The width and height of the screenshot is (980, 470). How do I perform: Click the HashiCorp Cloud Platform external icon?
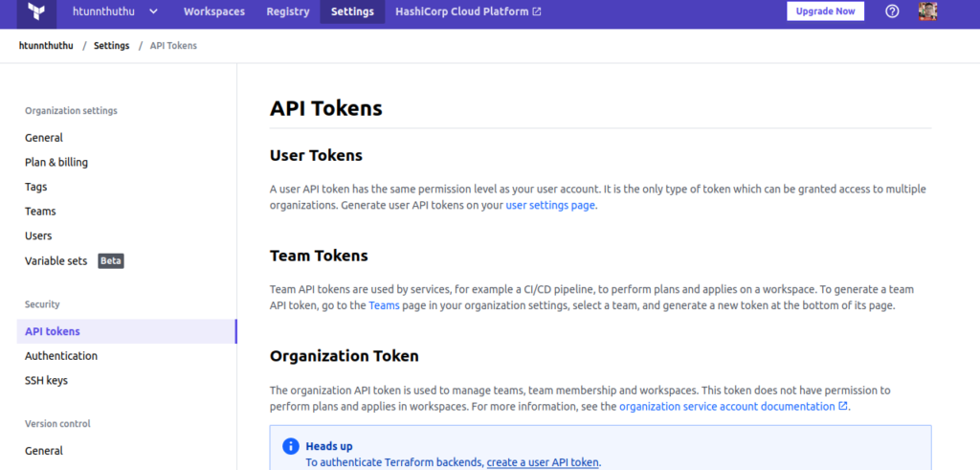click(x=537, y=11)
